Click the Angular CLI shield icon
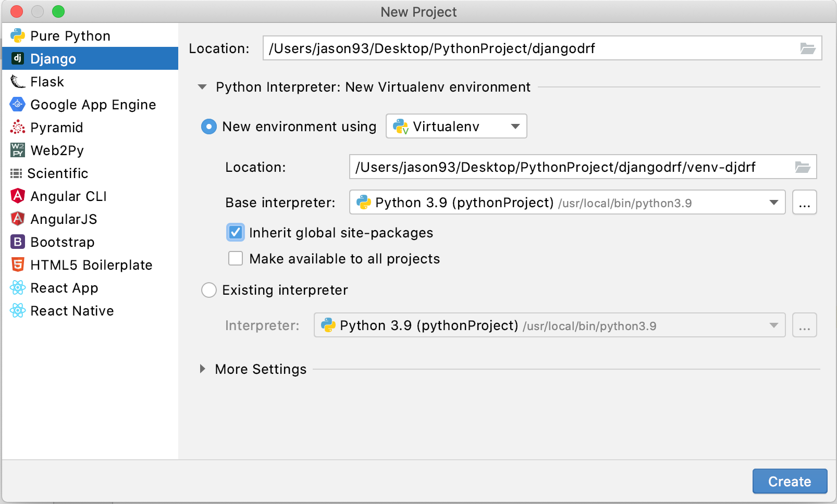This screenshot has width=837, height=504. 18,196
